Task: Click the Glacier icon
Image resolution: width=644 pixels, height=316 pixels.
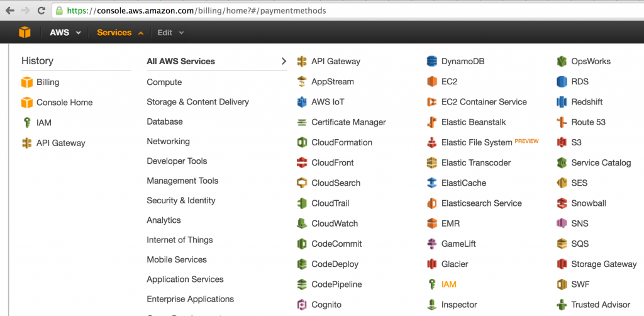Action: point(432,264)
